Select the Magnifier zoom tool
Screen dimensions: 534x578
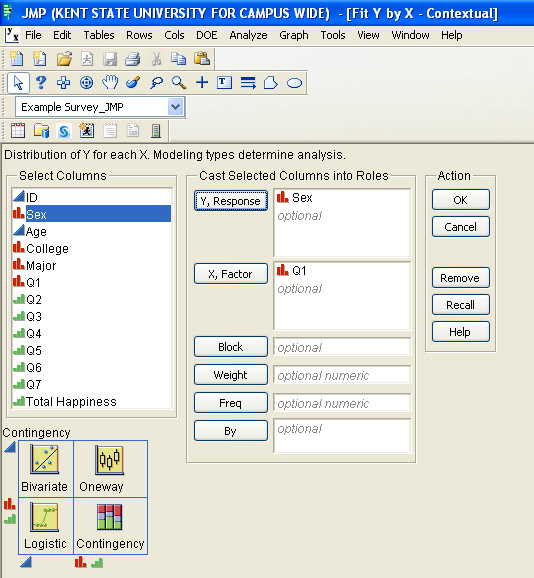click(x=179, y=83)
